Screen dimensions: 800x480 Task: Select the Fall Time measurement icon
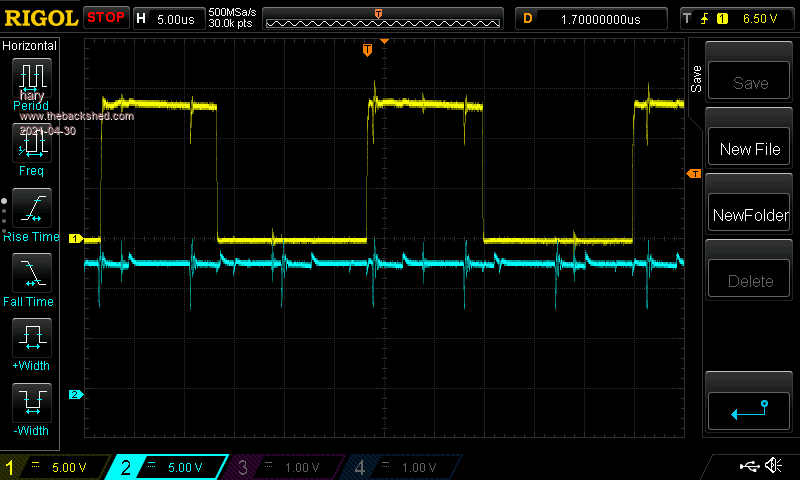(x=32, y=274)
